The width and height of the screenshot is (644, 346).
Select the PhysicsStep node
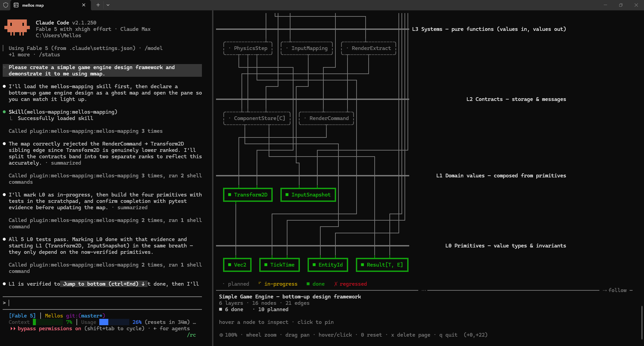tap(248, 48)
